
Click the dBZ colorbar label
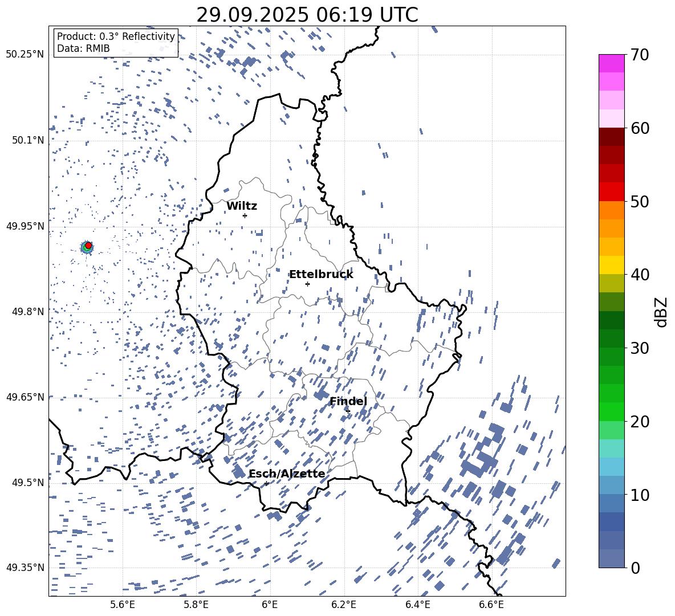[662, 312]
